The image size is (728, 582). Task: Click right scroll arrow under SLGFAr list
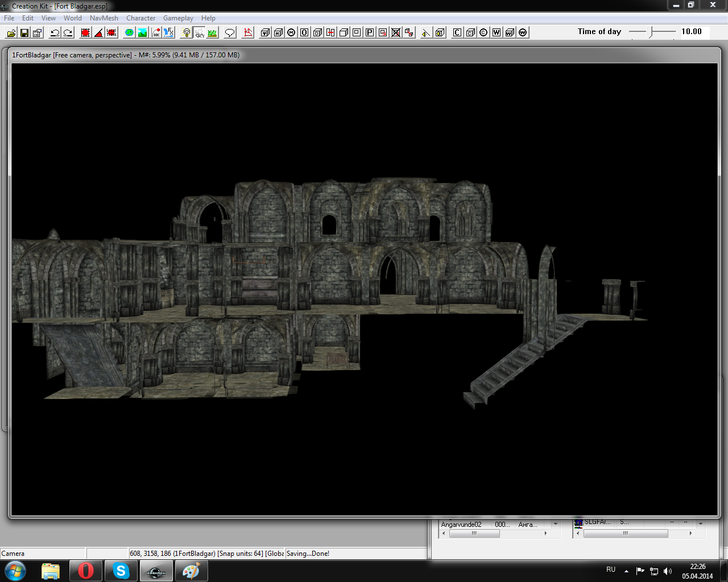coord(691,534)
